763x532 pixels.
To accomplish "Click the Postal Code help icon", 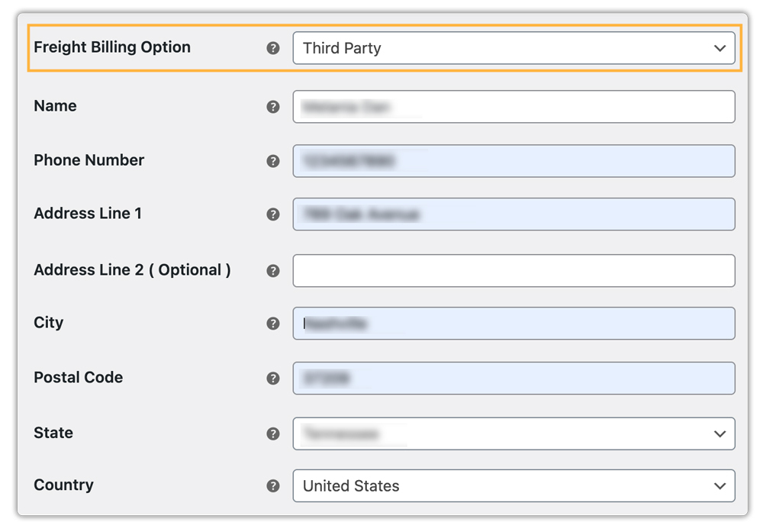I will point(273,378).
